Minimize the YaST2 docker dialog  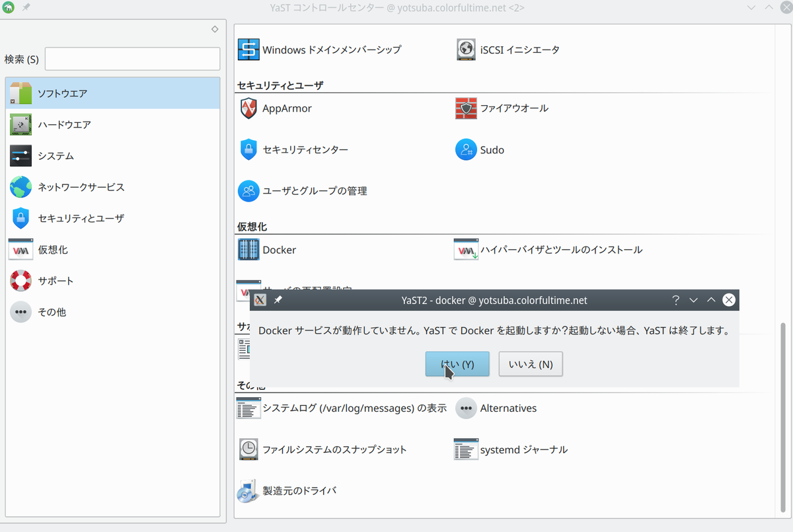(x=693, y=300)
